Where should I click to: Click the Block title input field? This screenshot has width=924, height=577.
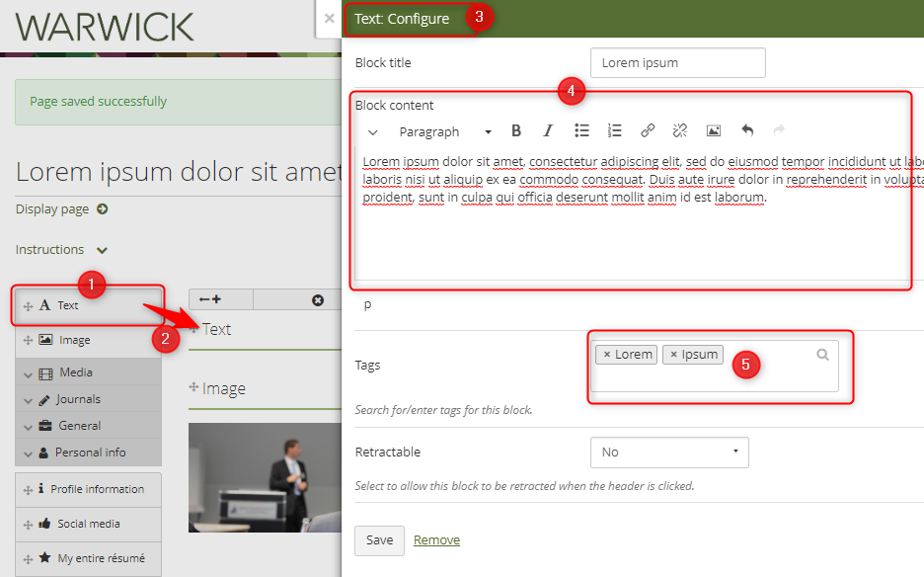pyautogui.click(x=677, y=63)
